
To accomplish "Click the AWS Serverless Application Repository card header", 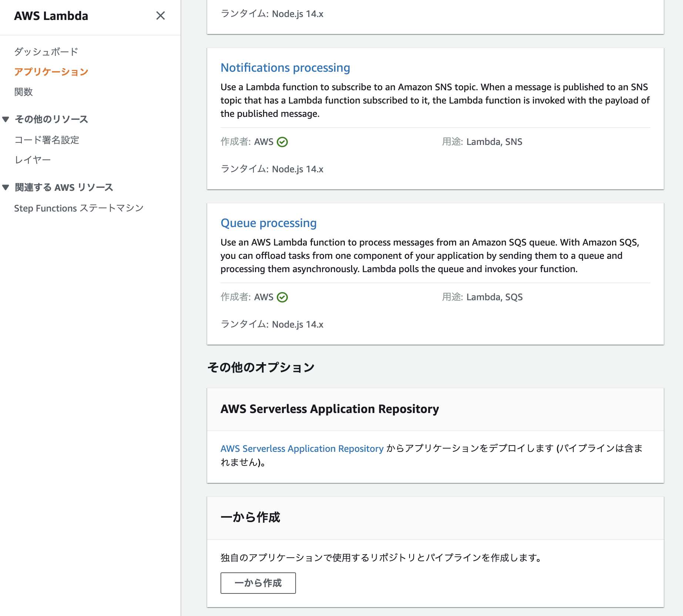I will pyautogui.click(x=330, y=409).
